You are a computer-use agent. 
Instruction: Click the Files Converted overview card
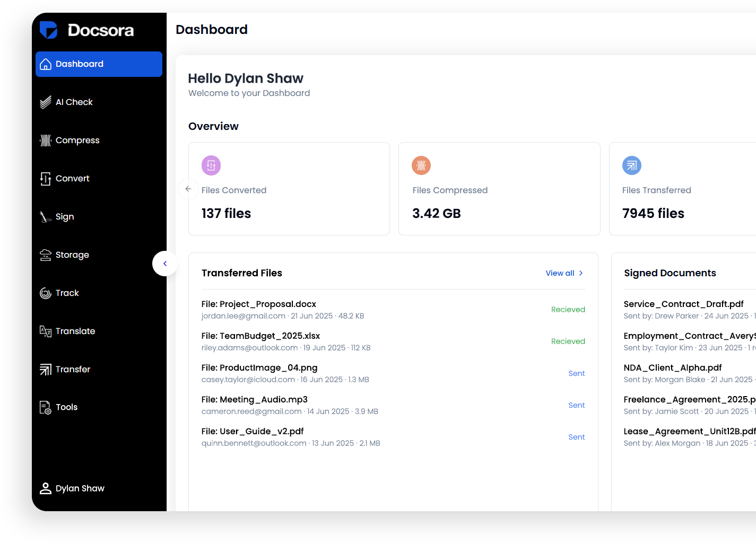coord(289,189)
